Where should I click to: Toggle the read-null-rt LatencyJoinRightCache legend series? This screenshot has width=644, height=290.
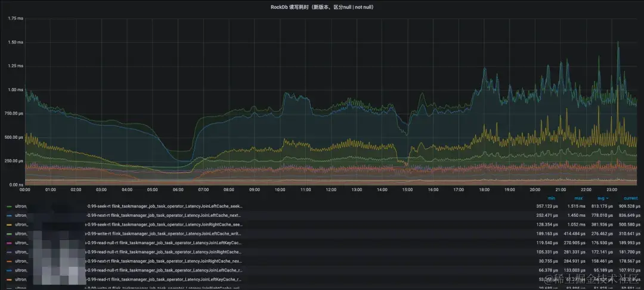[129, 252]
